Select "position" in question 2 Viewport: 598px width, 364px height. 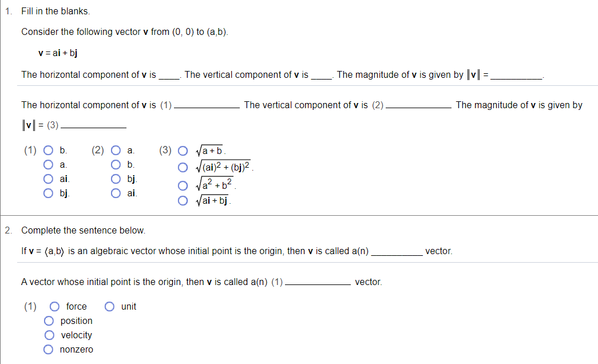tap(49, 321)
